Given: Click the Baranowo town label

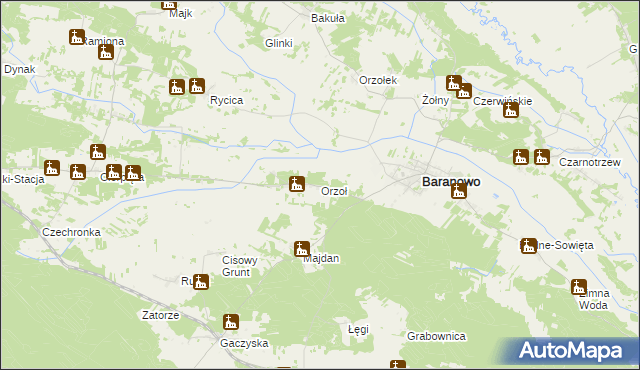Looking at the screenshot, I should (x=451, y=182).
